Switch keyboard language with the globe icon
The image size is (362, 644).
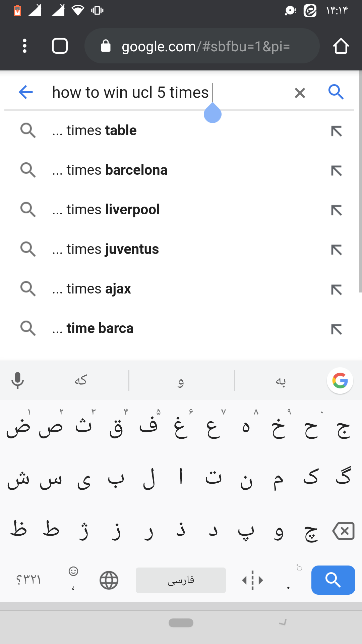click(x=109, y=580)
